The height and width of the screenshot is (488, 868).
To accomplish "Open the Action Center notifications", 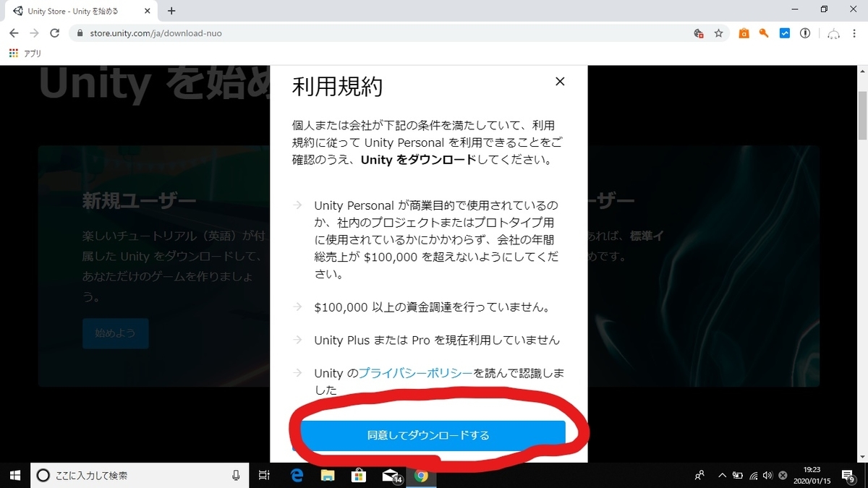I will click(849, 475).
